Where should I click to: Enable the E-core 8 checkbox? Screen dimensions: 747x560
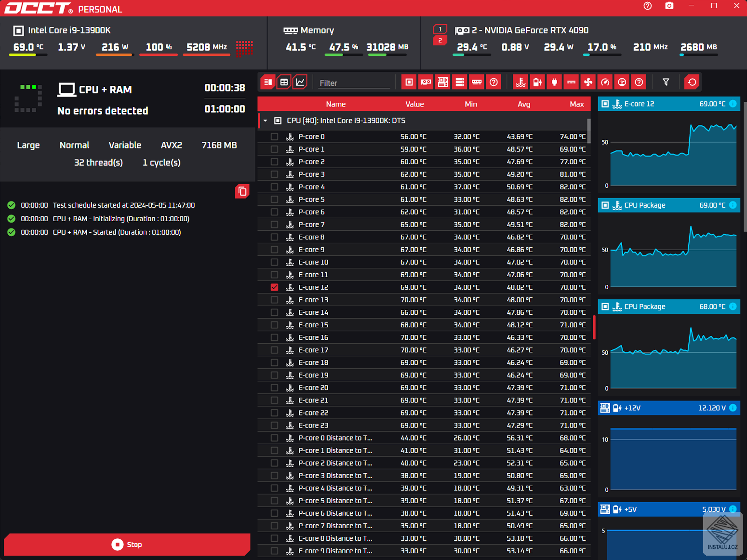click(x=275, y=237)
